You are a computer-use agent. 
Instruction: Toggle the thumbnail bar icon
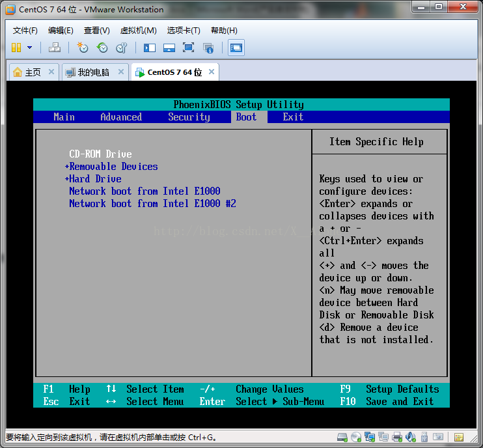click(169, 48)
